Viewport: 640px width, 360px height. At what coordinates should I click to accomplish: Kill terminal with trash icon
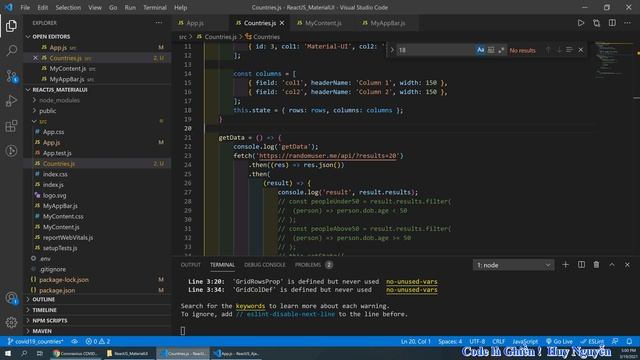[596, 265]
